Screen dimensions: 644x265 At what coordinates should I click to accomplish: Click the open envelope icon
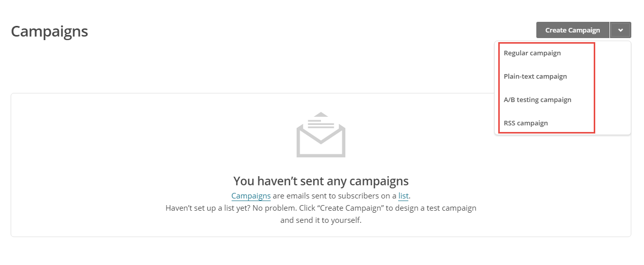(x=321, y=135)
